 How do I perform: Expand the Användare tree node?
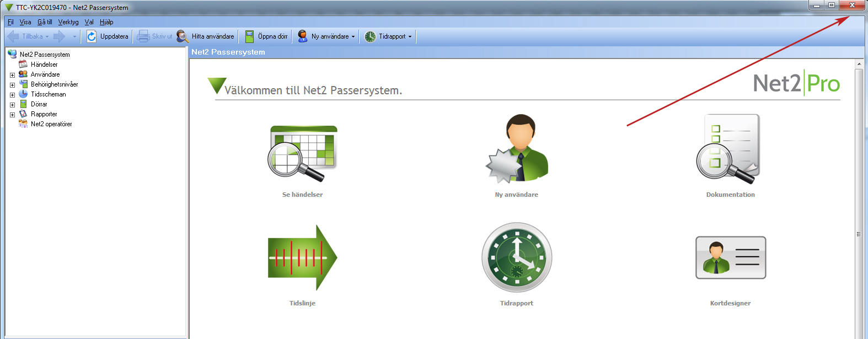[x=12, y=75]
